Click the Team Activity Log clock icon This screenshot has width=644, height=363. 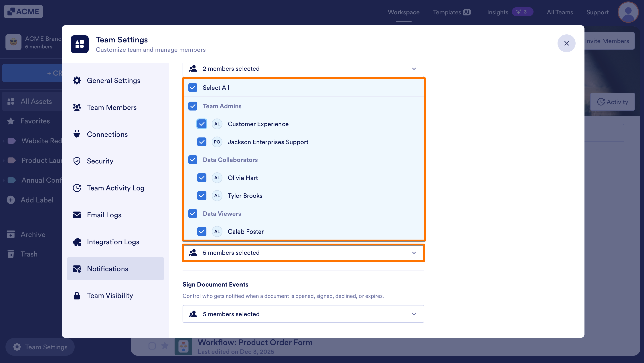tap(77, 188)
